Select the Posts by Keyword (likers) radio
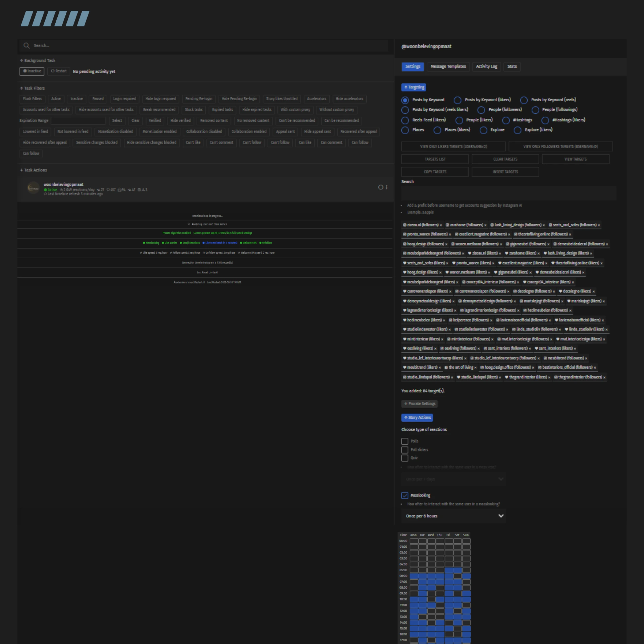Viewport: 644px width, 644px height. [x=457, y=100]
